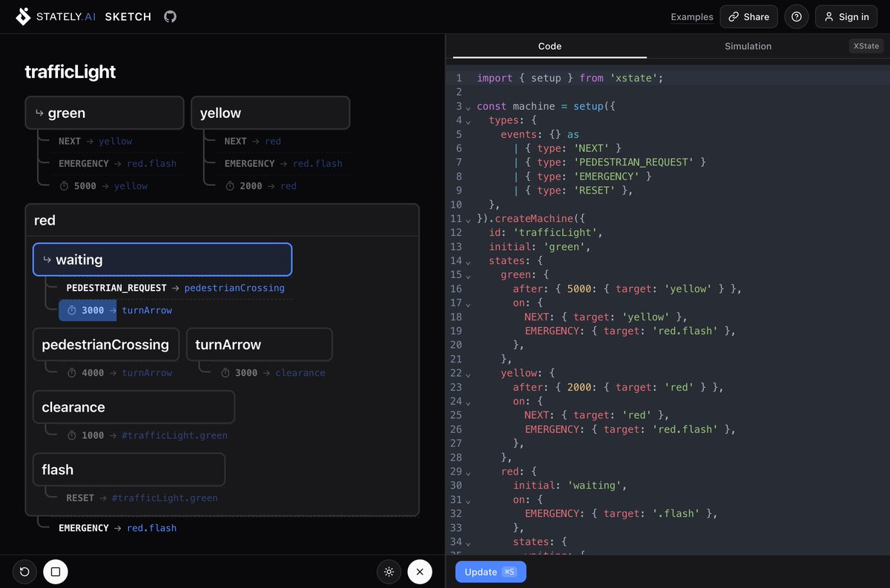Click turnArrow's 3000 → clearance transition

pos(273,373)
